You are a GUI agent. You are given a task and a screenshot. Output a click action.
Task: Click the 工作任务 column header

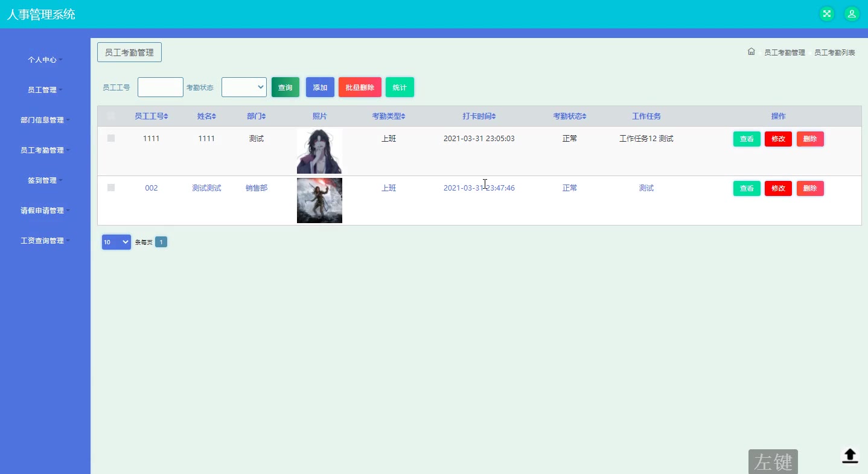(x=646, y=116)
